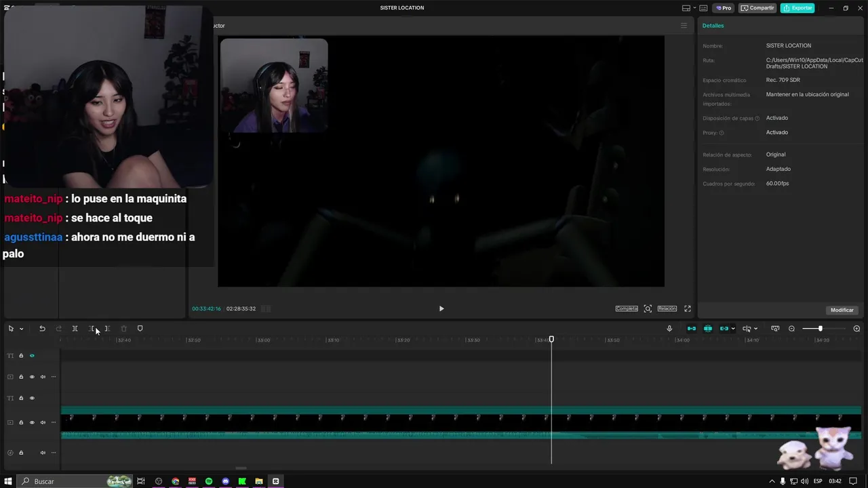Open more options on the audio track
Viewport: 868px width, 488px height.
pos(54,453)
